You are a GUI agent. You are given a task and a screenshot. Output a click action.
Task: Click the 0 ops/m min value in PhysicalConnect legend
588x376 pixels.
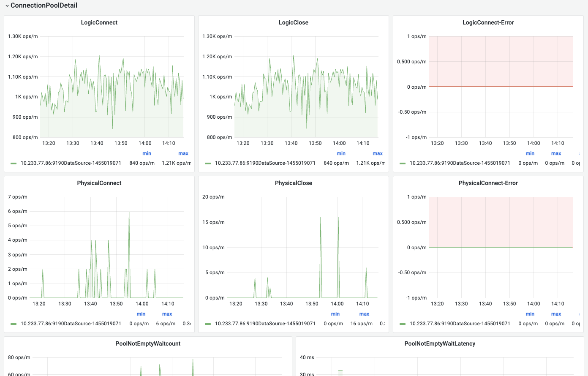click(139, 324)
